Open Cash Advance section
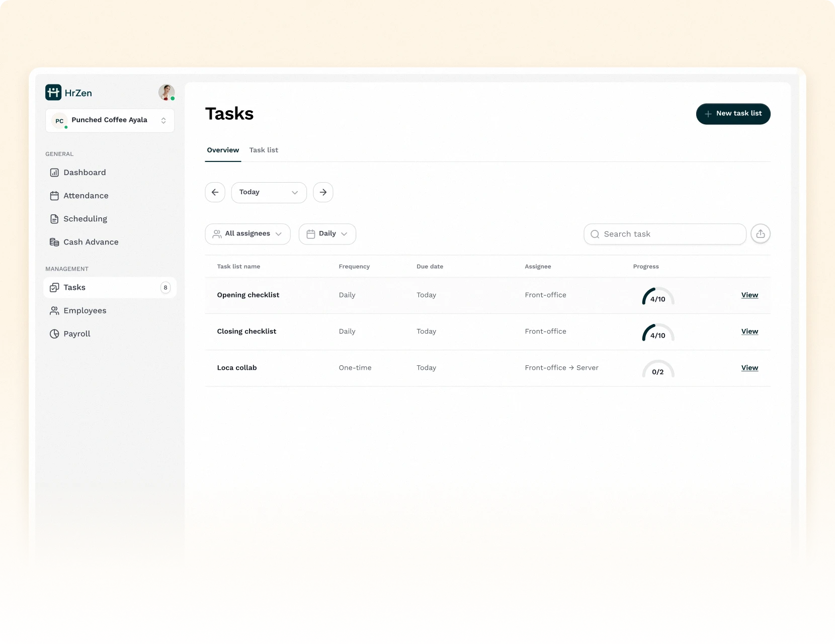The height and width of the screenshot is (644, 835). click(x=91, y=242)
